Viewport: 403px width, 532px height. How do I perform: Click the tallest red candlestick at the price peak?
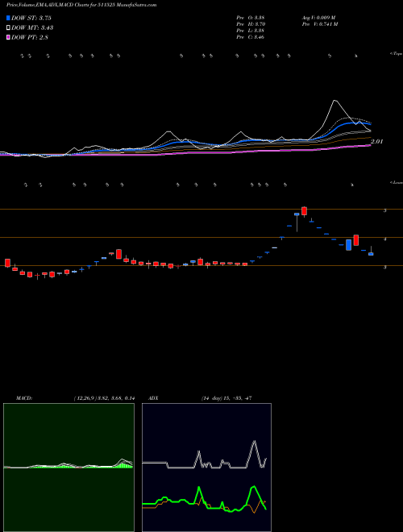coord(305,210)
